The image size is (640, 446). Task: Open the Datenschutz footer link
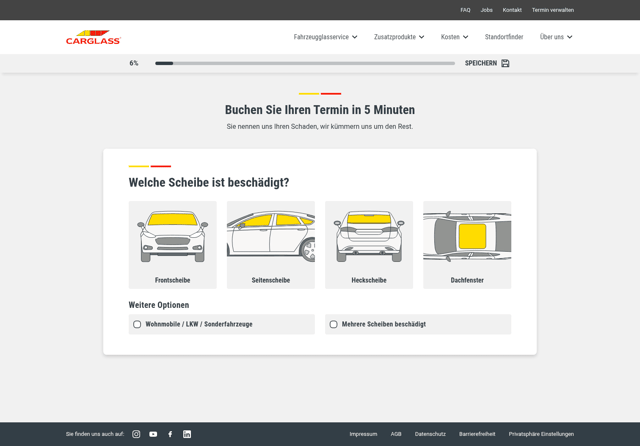tap(430, 434)
